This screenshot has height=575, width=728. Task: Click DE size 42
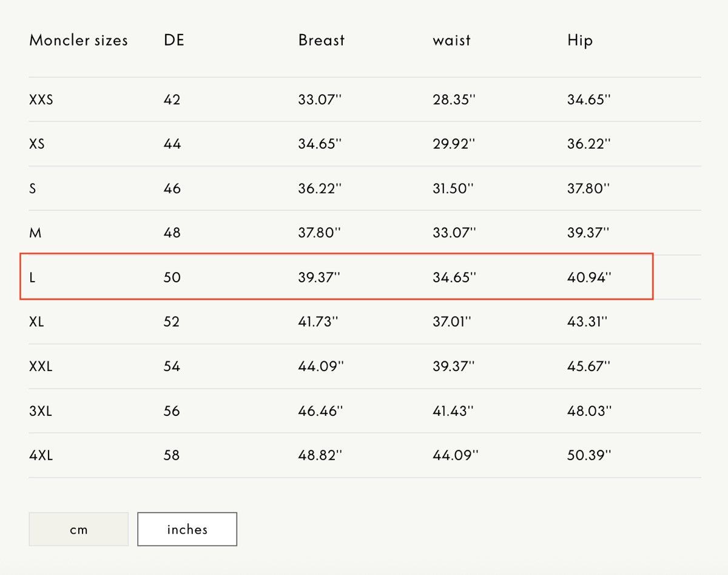click(172, 100)
